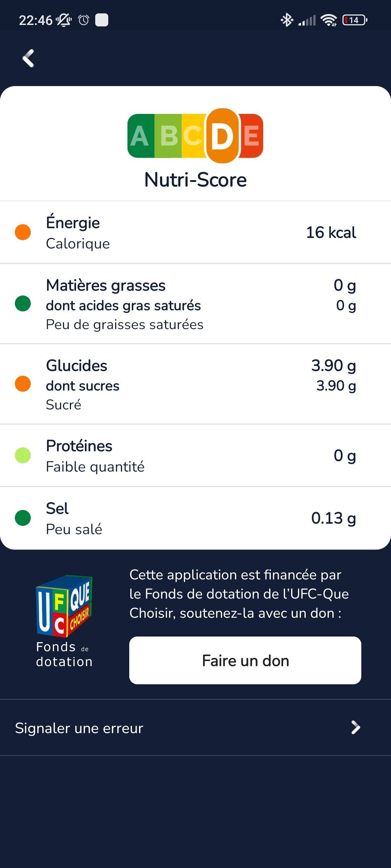Image resolution: width=391 pixels, height=868 pixels.
Task: Tap the Wi-Fi status icon
Action: click(x=329, y=20)
